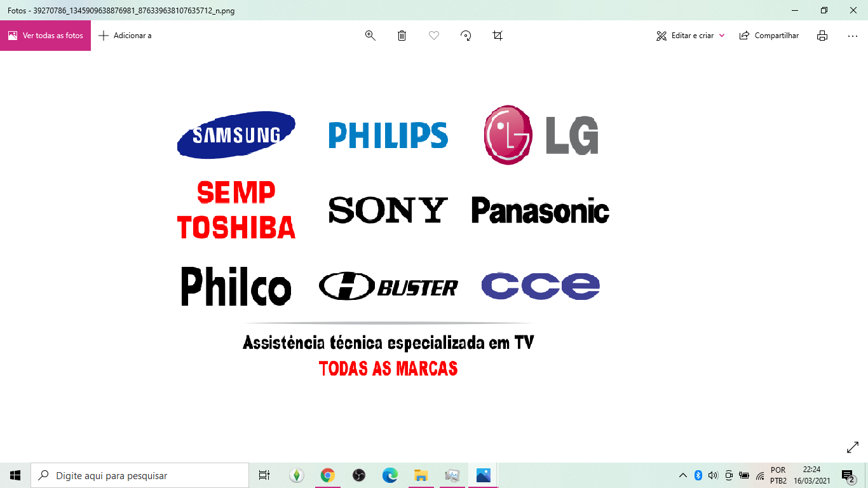
Task: Enter fullscreen with the diagonal arrows icon
Action: [x=853, y=447]
